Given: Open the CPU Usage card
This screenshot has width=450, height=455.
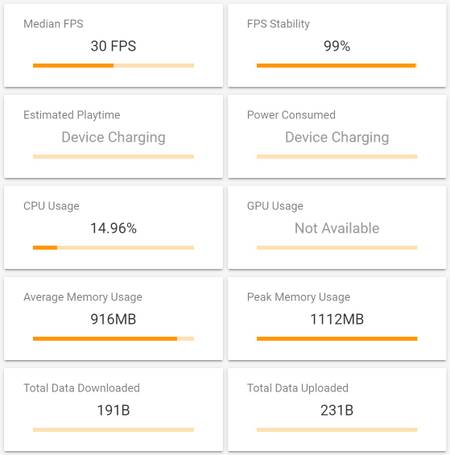Looking at the screenshot, I should (113, 228).
